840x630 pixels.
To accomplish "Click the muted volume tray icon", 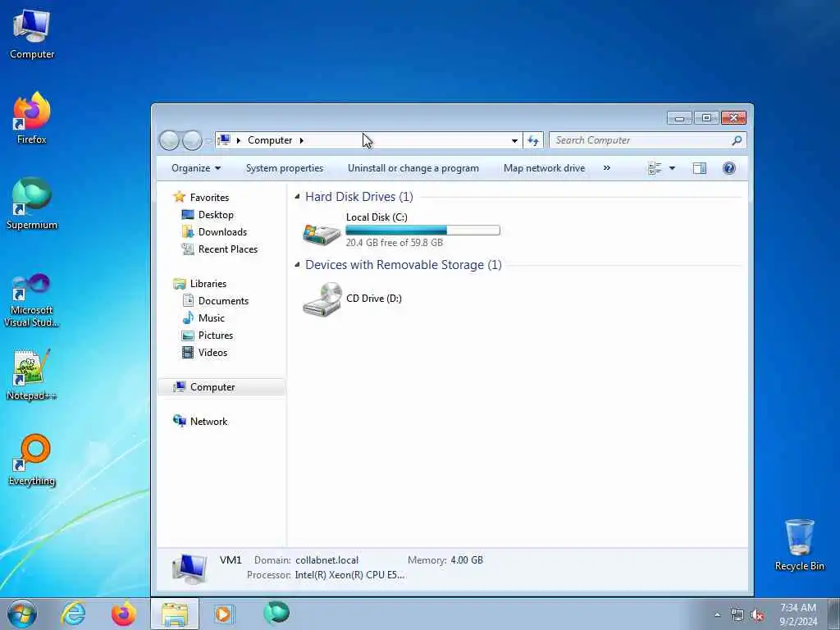I will coord(757,615).
